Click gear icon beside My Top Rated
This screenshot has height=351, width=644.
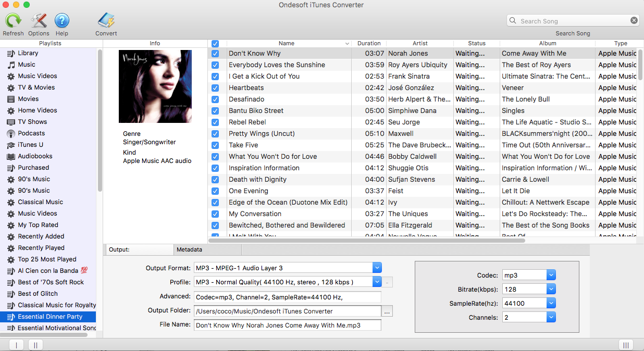click(x=11, y=225)
